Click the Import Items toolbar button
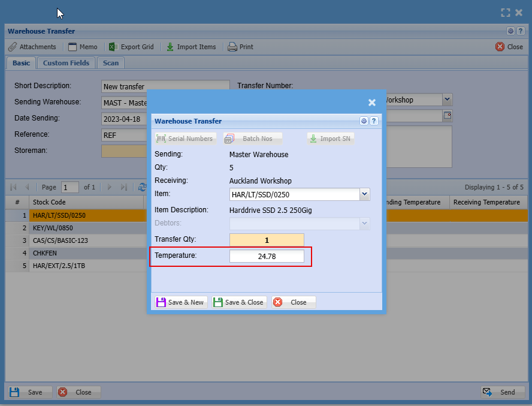This screenshot has height=406, width=532. (191, 47)
